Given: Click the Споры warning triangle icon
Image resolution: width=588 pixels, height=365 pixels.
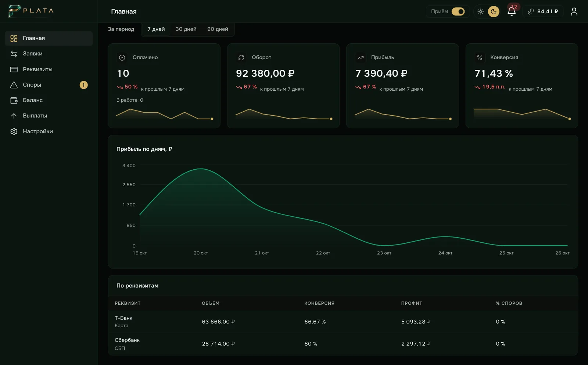Looking at the screenshot, I should pyautogui.click(x=14, y=85).
